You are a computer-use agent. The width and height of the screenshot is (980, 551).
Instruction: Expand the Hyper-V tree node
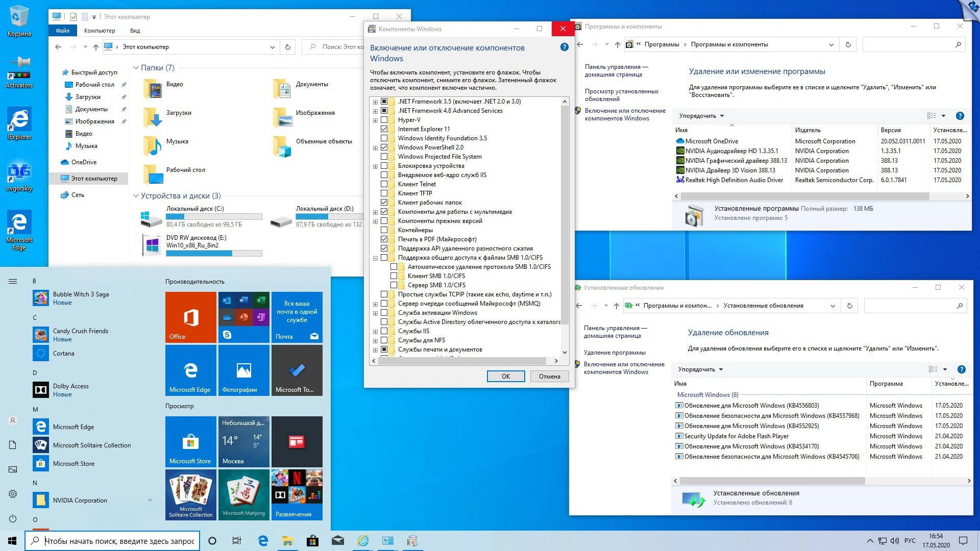(x=375, y=119)
